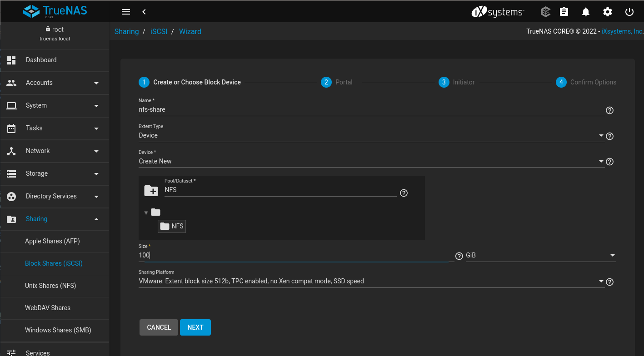This screenshot has height=356, width=644.
Task: Focus the Size input field
Action: (296, 255)
